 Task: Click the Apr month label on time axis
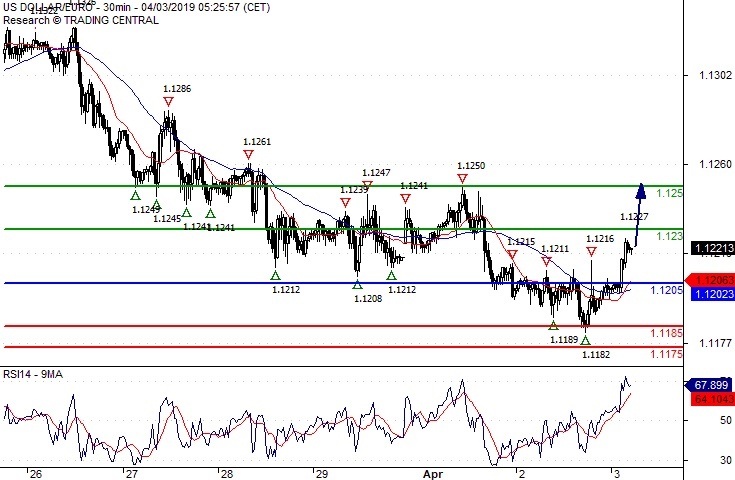(433, 474)
